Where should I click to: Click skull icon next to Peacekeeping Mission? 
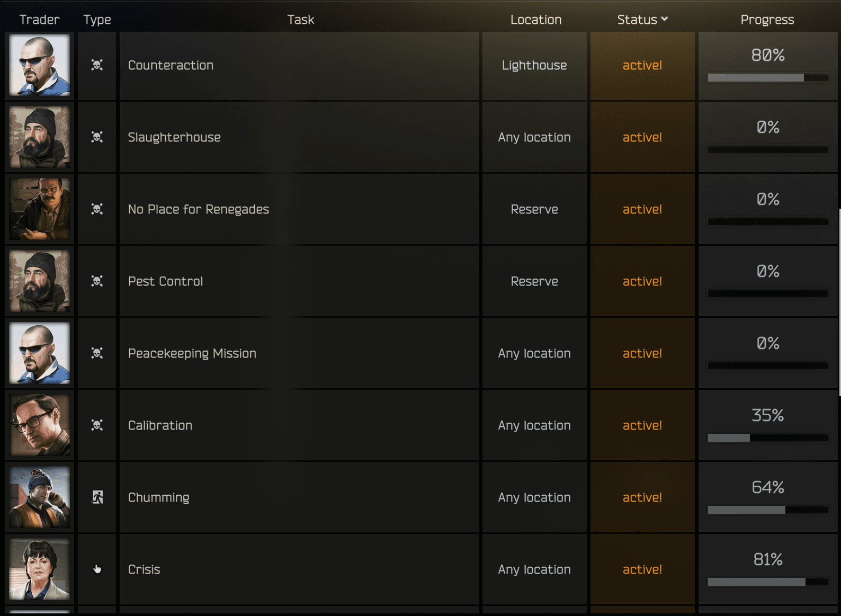(97, 353)
